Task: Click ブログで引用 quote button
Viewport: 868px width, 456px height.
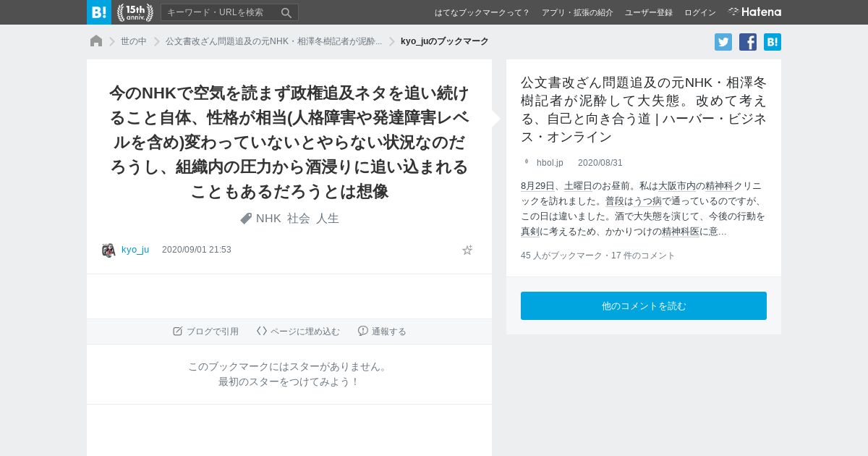Action: [x=205, y=332]
